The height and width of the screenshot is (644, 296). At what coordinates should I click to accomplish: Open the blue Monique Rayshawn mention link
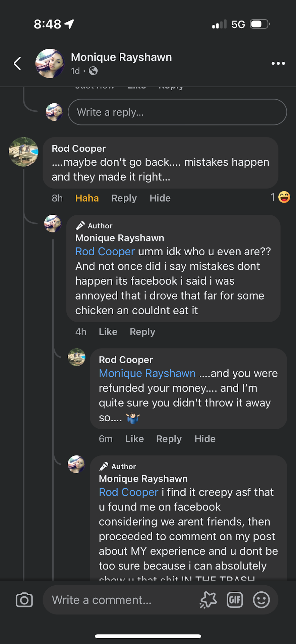tap(147, 373)
